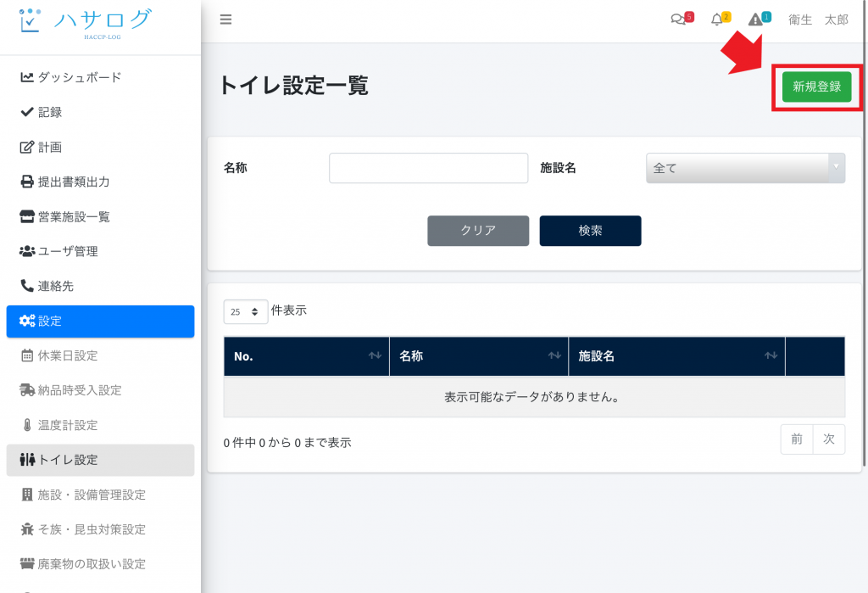This screenshot has width=868, height=593.
Task: Click the 0 件中 0 から 0 まで表示 text
Action: click(x=287, y=442)
